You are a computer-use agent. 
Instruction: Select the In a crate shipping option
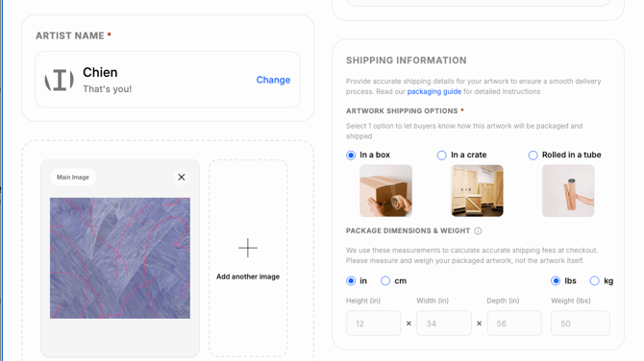point(441,156)
